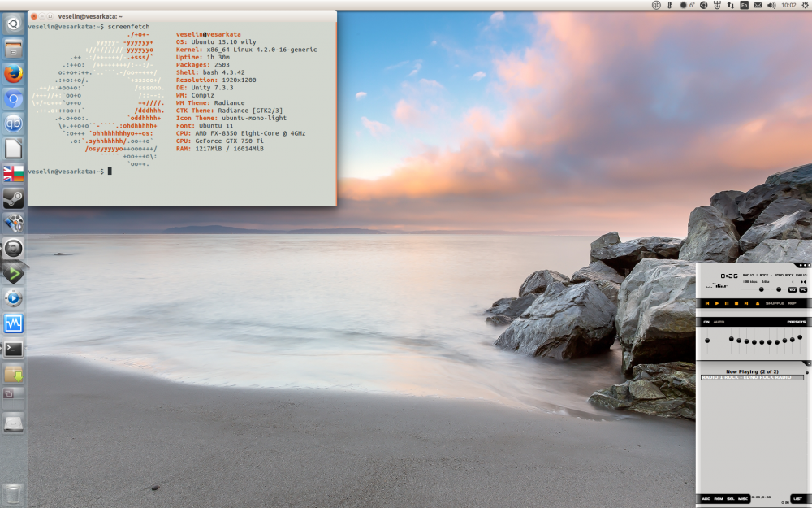The height and width of the screenshot is (508, 812).
Task: Open the flag dictionary app launcher icon
Action: 14,174
